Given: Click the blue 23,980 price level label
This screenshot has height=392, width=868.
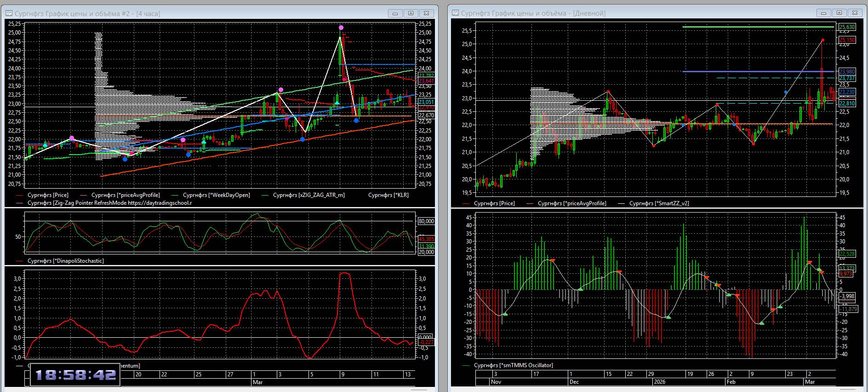Looking at the screenshot, I should click(847, 71).
